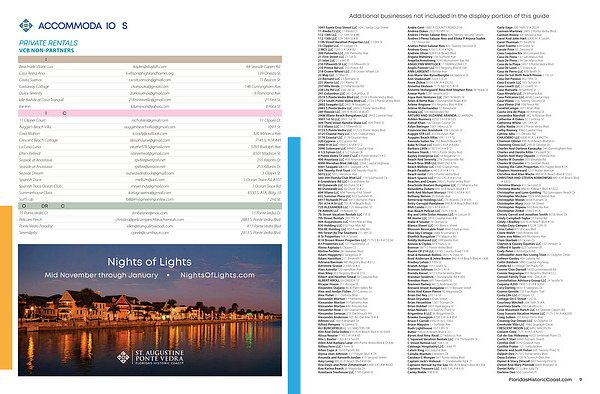Click the Nights of Lights waterfront photo

click(150, 310)
